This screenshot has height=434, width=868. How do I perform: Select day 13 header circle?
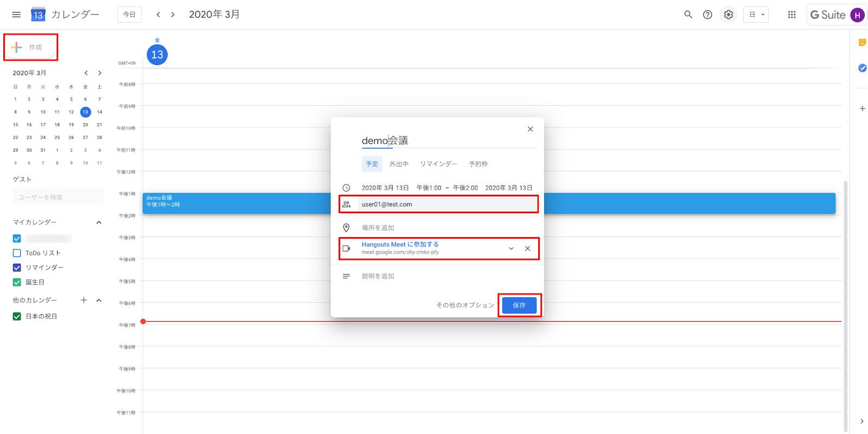pyautogui.click(x=157, y=55)
